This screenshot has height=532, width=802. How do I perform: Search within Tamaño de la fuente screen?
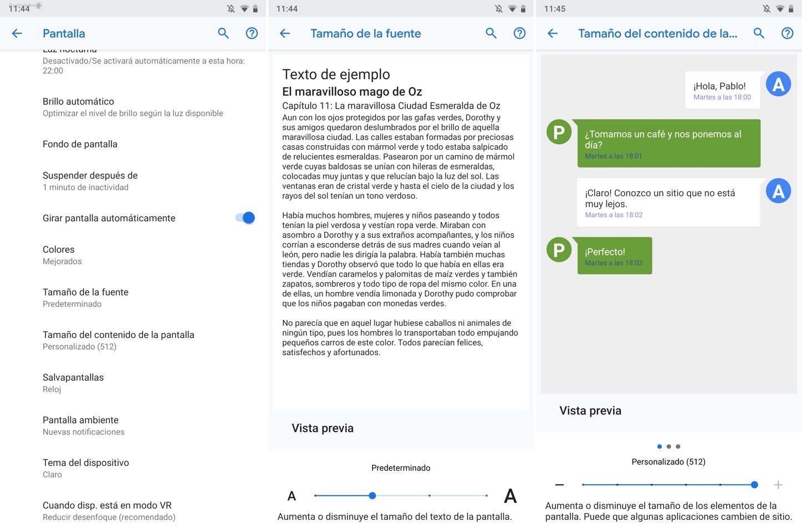[491, 33]
